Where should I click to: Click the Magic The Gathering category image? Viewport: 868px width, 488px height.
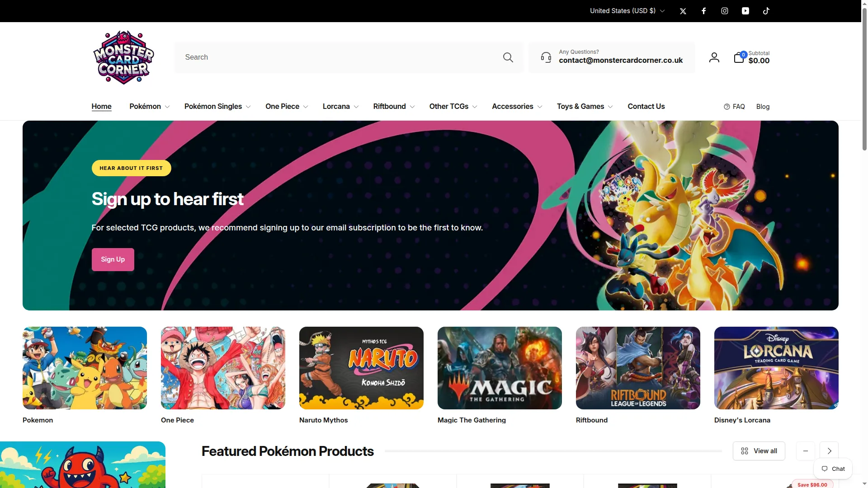point(500,368)
